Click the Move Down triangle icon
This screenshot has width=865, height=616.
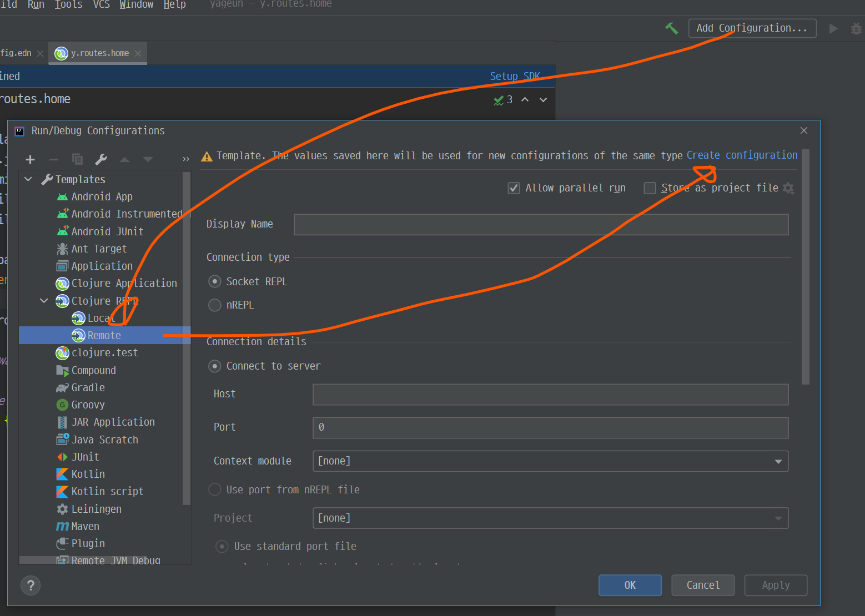click(x=148, y=160)
